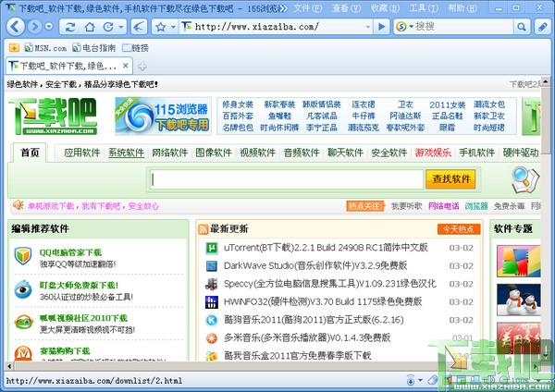The image size is (555, 392).
Task: Click the vertical scrollbar up arrow
Action: coord(546,81)
